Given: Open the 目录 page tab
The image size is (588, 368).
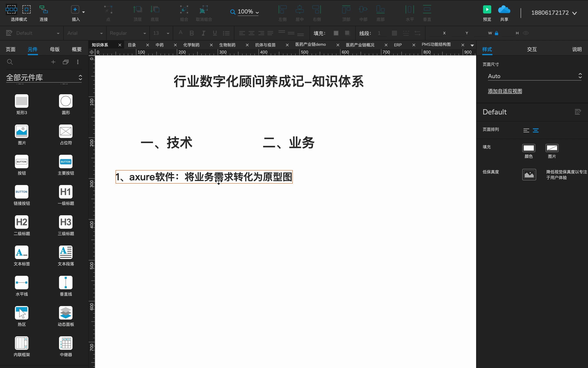Looking at the screenshot, I should (x=132, y=45).
